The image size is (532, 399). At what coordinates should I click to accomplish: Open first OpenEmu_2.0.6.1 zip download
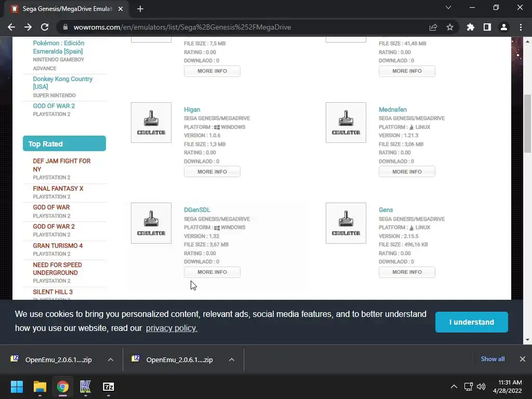click(58, 360)
